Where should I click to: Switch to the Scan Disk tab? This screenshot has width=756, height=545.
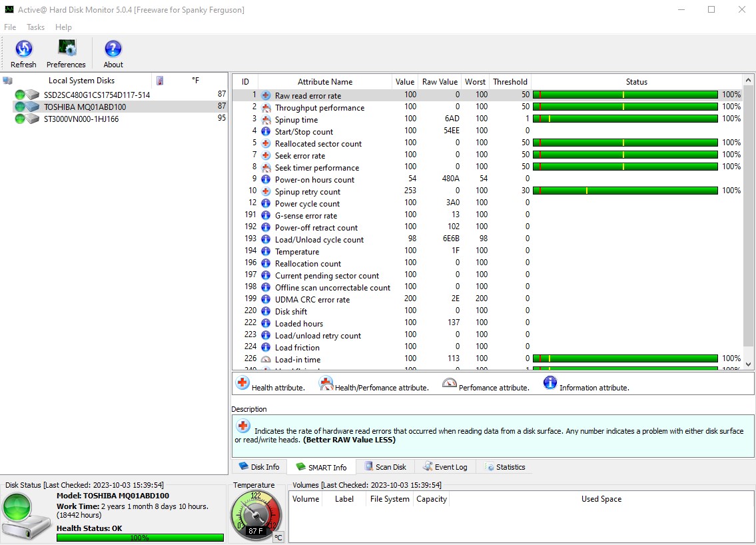click(x=385, y=466)
